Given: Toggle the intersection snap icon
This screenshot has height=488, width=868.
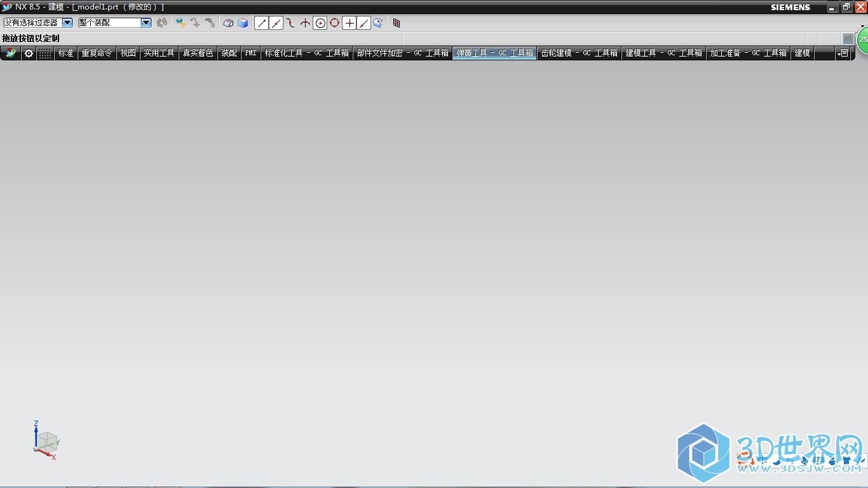Looking at the screenshot, I should click(305, 24).
